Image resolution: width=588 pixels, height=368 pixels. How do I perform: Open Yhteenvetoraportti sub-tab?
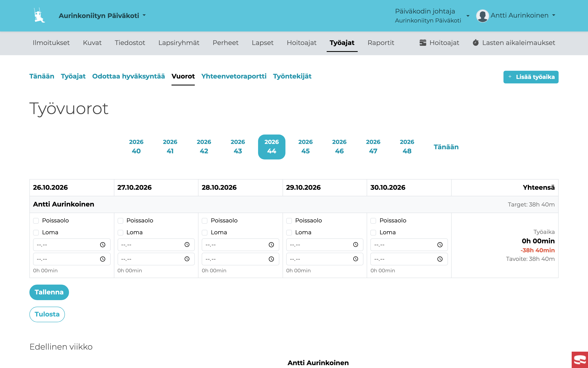tap(234, 76)
